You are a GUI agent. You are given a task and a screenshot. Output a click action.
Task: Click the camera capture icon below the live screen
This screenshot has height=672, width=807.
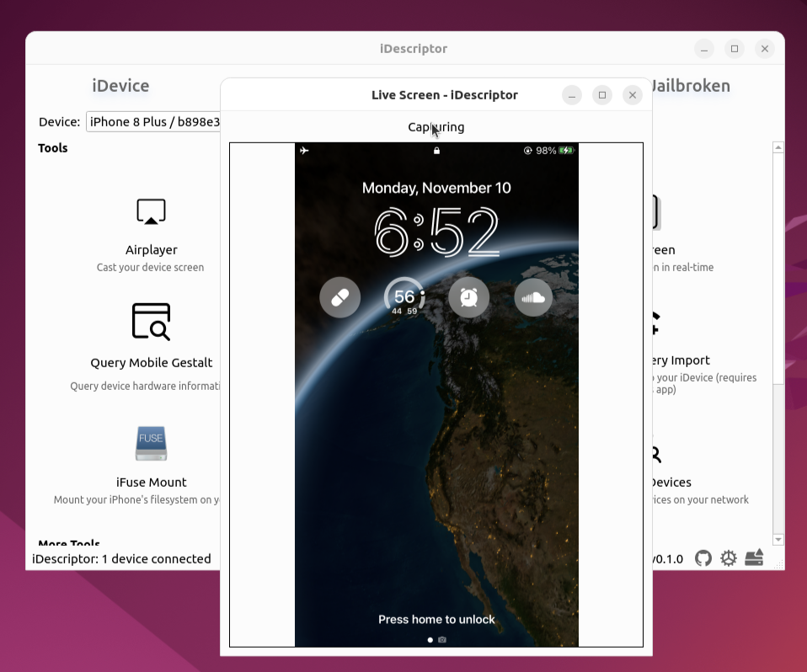point(442,640)
